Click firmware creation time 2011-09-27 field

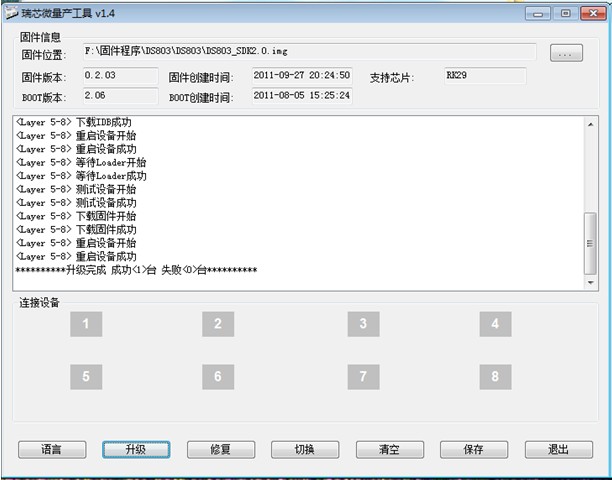(302, 75)
